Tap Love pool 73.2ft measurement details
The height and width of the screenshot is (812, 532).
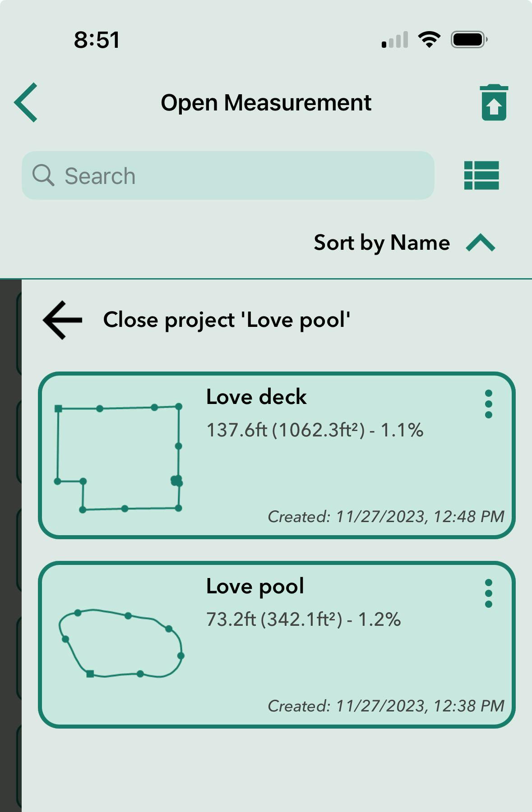click(303, 619)
